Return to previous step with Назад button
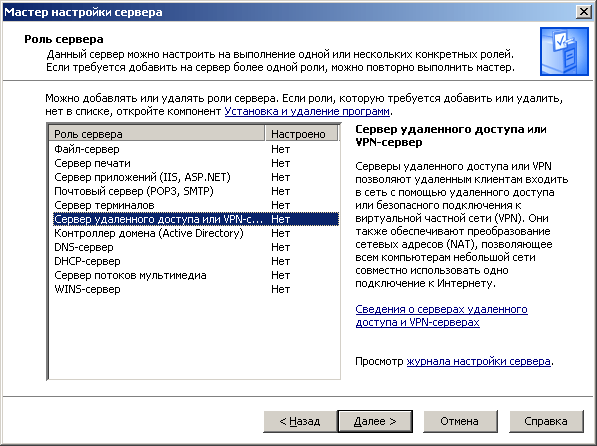The height and width of the screenshot is (446, 597). point(300,421)
